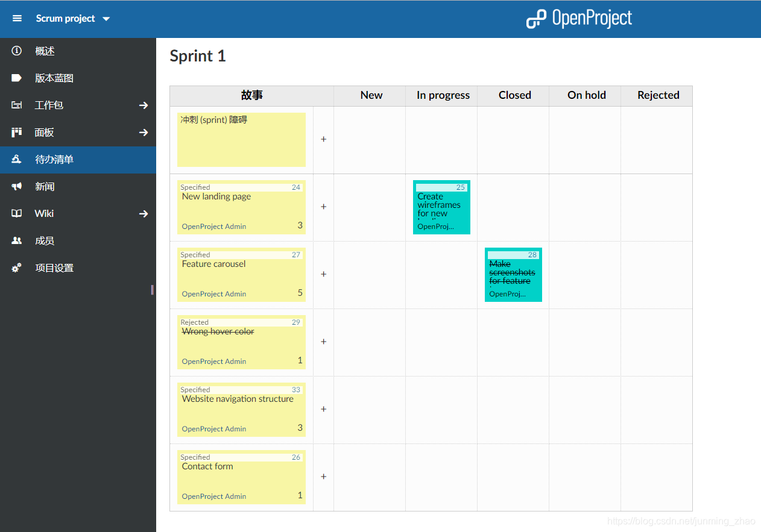Image resolution: width=761 pixels, height=532 pixels.
Task: Select 待办清单 menu item
Action: click(78, 160)
